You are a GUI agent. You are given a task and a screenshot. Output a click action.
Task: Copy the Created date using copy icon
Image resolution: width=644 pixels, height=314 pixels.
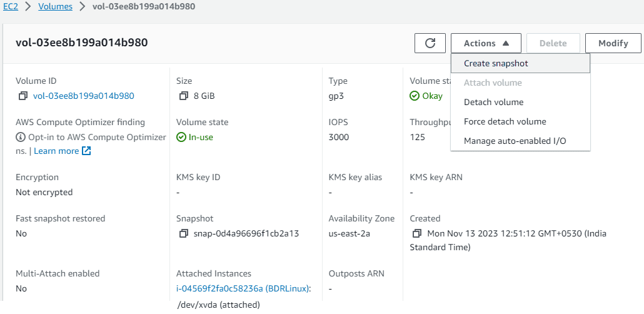tap(416, 234)
